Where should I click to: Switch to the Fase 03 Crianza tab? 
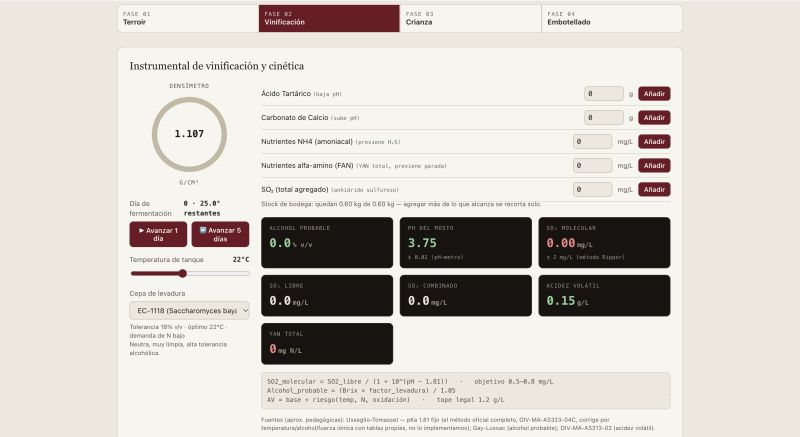[x=470, y=18]
